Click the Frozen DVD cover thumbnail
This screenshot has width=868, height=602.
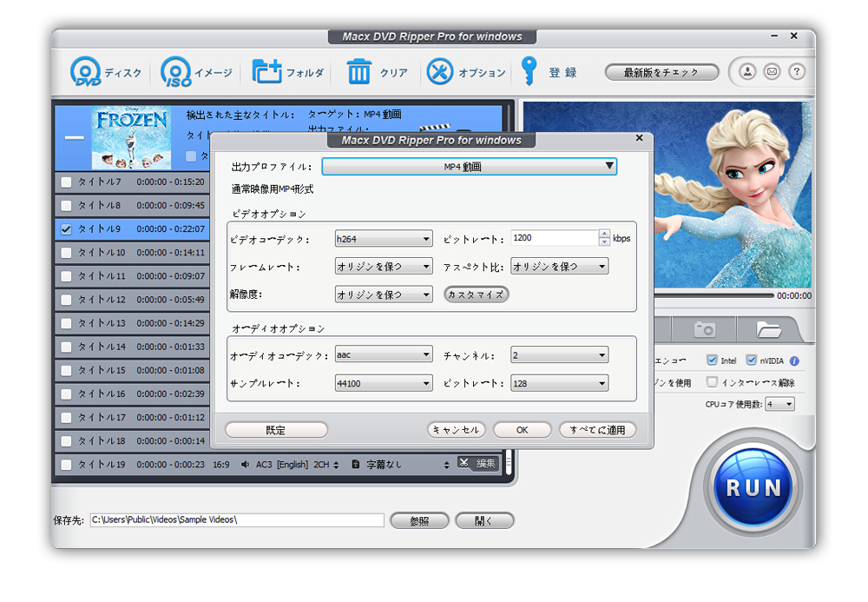131,138
